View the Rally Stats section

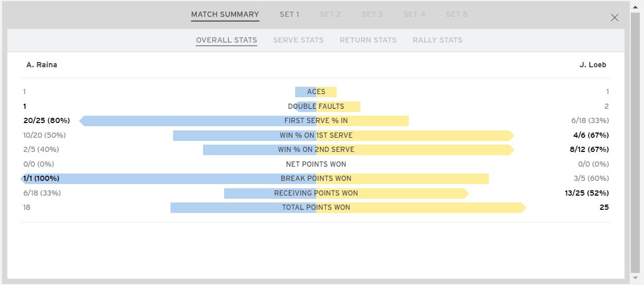(437, 40)
